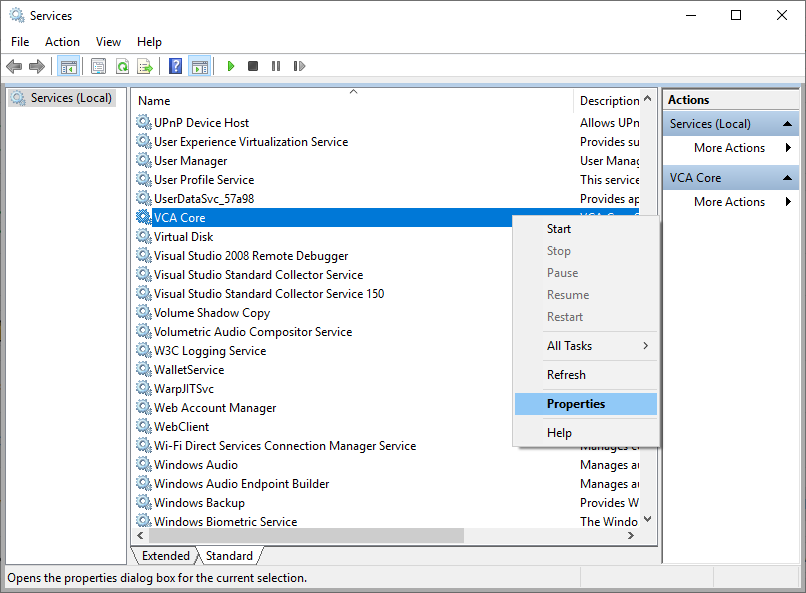Click the Properties toolbar icon
This screenshot has height=593, width=806.
[98, 66]
